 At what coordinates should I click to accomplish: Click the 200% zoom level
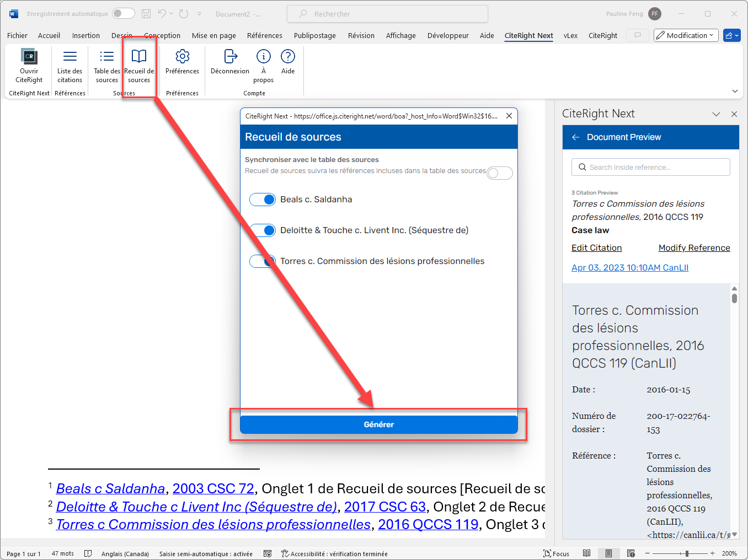pos(729,553)
